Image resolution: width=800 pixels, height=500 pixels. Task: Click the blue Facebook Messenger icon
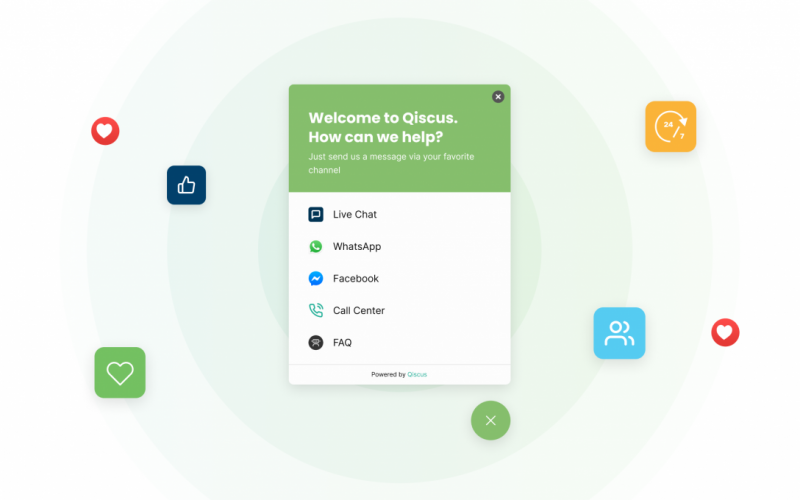[316, 279]
